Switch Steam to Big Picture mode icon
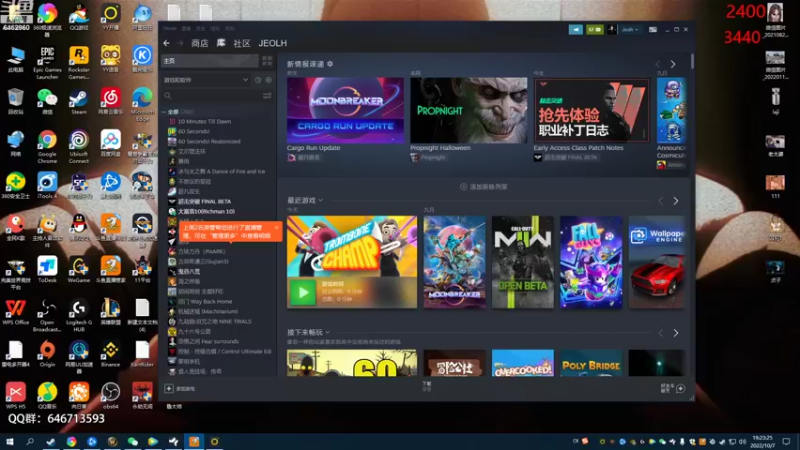800x450 pixels. point(653,30)
